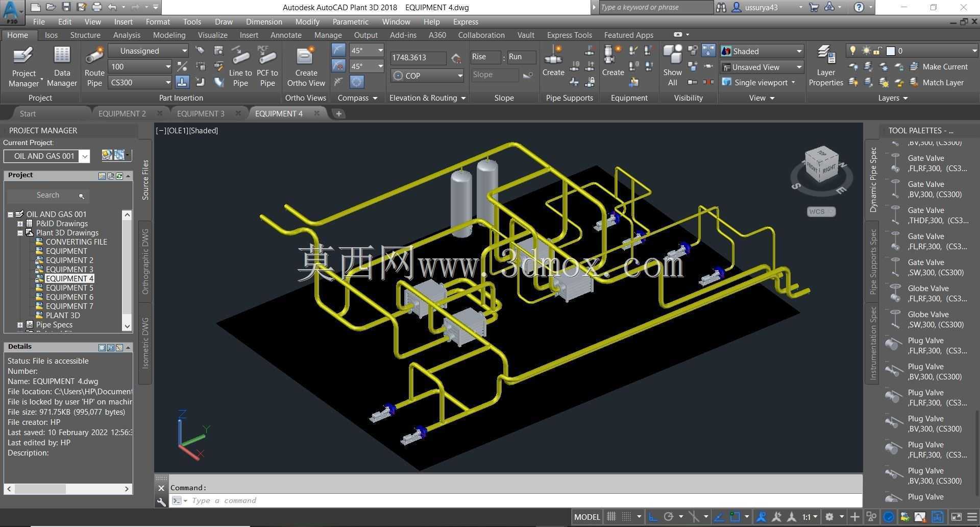Image resolution: width=980 pixels, height=527 pixels.
Task: Open the current project OIL AND GAS 001 dropdown
Action: [85, 156]
